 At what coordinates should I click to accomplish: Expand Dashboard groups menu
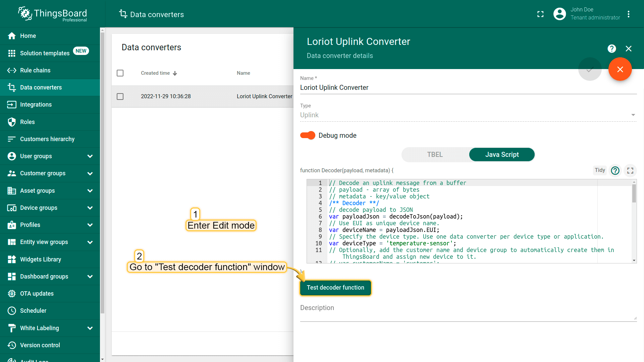[90, 277]
